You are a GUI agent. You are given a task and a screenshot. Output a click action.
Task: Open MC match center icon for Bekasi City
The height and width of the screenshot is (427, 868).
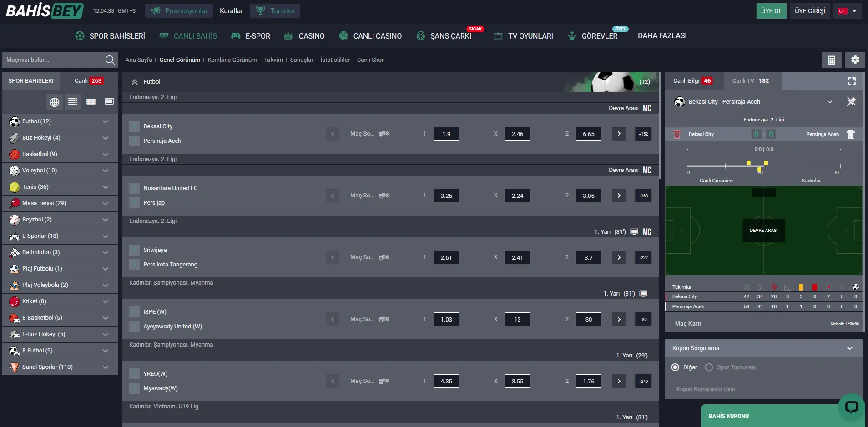(x=647, y=108)
